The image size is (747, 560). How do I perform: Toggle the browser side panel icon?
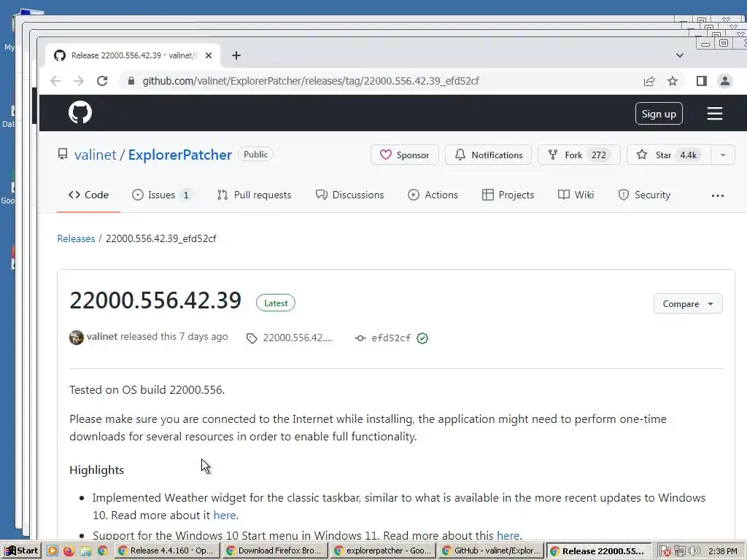701,81
